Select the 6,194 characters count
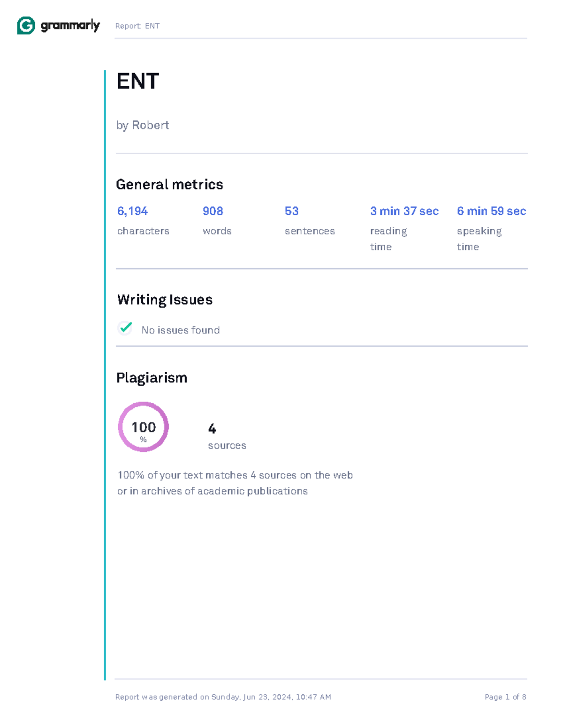563x728 pixels. click(x=132, y=211)
